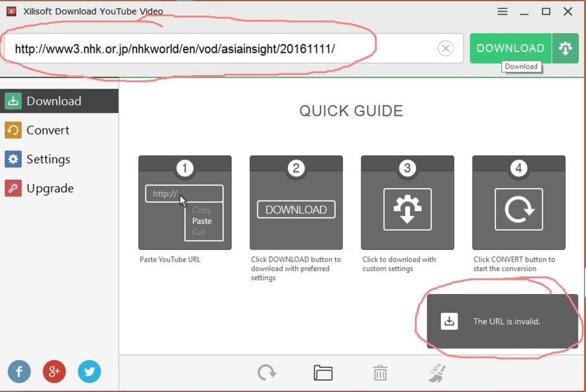Click the trash delete icon
This screenshot has width=586, height=392.
coord(380,373)
